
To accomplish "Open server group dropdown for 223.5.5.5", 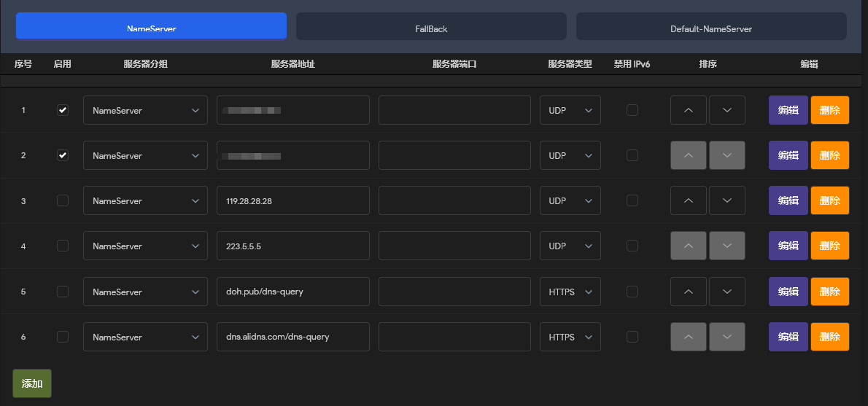I will pos(146,246).
